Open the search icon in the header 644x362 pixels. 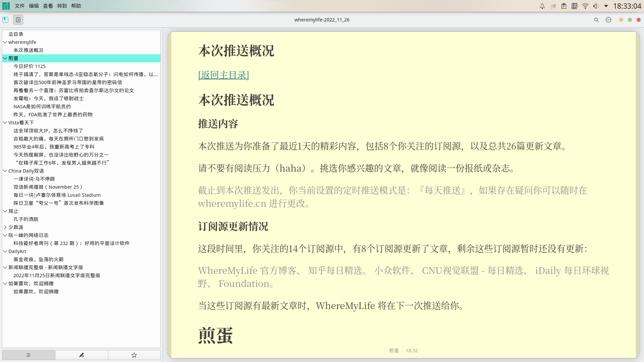596,20
